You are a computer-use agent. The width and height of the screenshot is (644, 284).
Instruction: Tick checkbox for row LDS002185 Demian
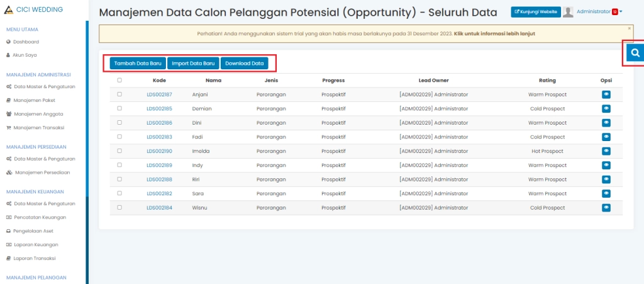[119, 108]
